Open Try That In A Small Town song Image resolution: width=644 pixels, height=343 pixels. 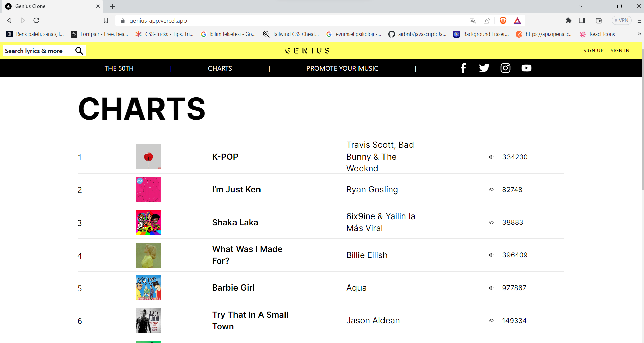coord(250,321)
